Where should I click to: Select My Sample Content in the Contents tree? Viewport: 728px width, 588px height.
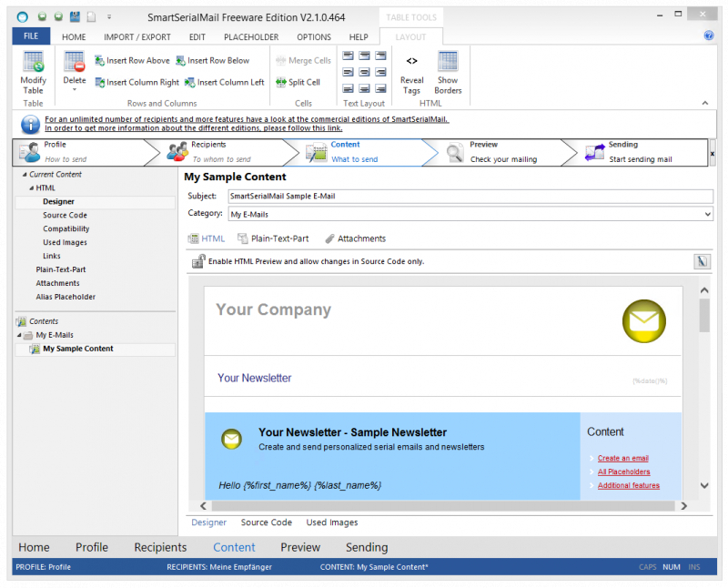pos(78,349)
